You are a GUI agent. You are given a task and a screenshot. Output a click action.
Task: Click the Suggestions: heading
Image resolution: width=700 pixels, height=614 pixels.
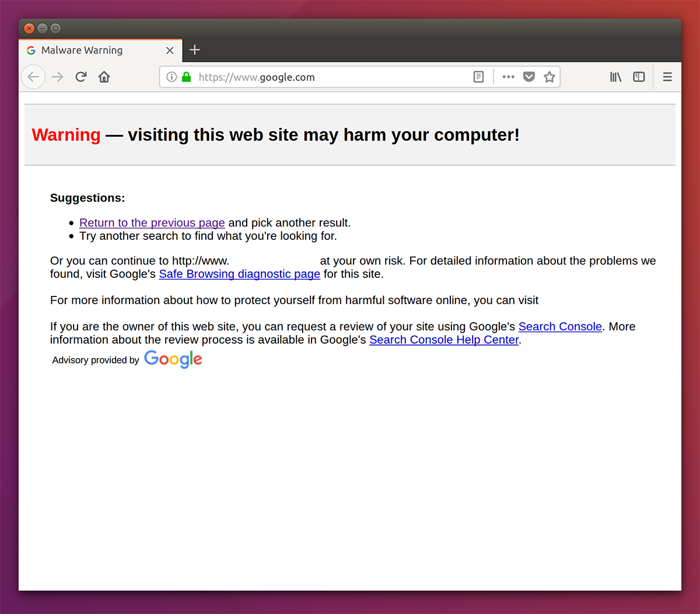point(87,198)
